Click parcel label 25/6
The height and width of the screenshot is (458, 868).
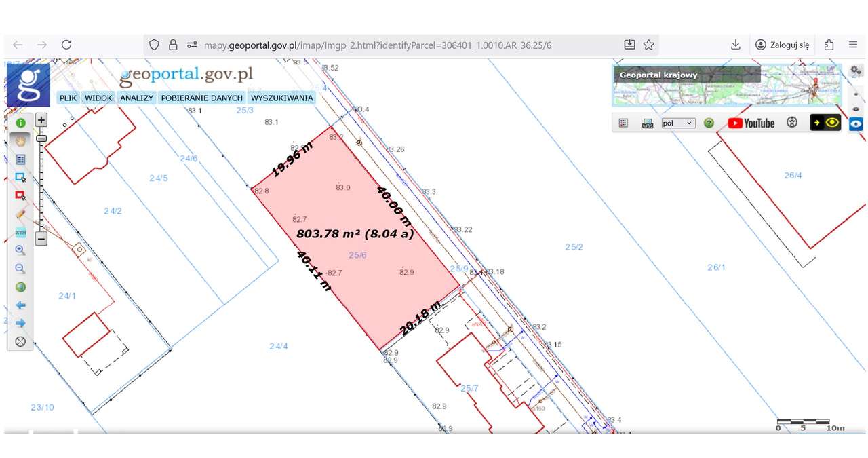point(357,255)
